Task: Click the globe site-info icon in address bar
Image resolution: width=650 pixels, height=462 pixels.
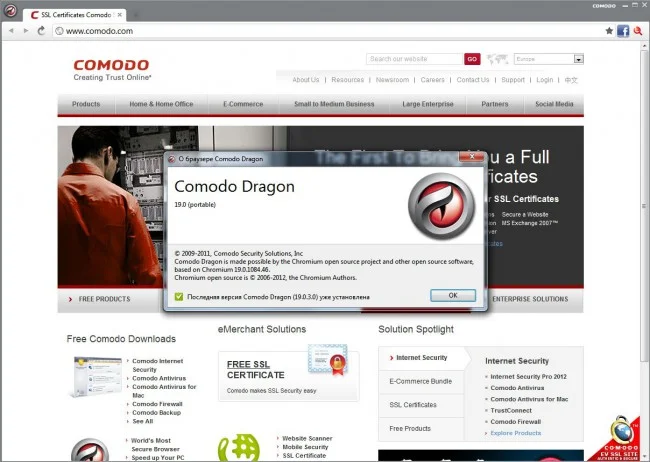Action: 59,31
